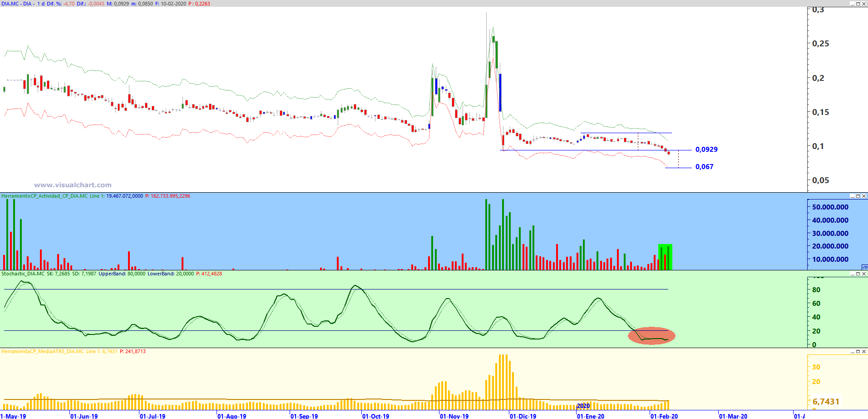Close the Actividad volume indicator panel
868x419 pixels.
click(864, 196)
